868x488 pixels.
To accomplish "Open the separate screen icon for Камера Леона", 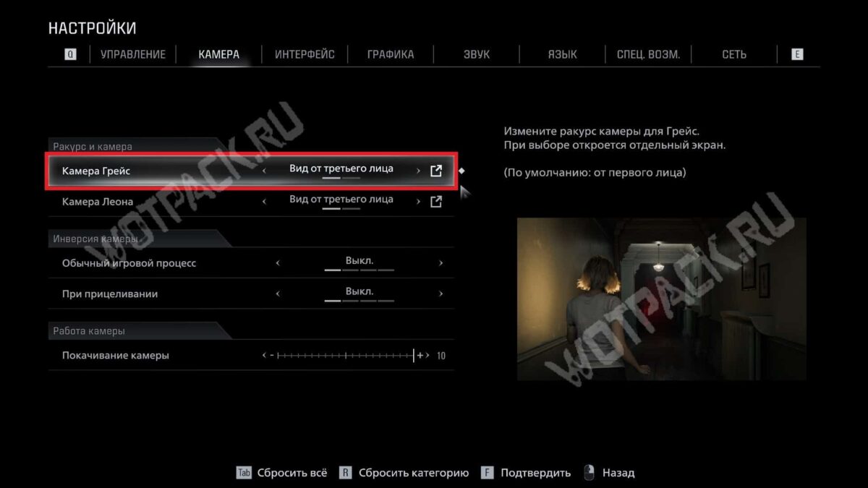I will pyautogui.click(x=436, y=202).
